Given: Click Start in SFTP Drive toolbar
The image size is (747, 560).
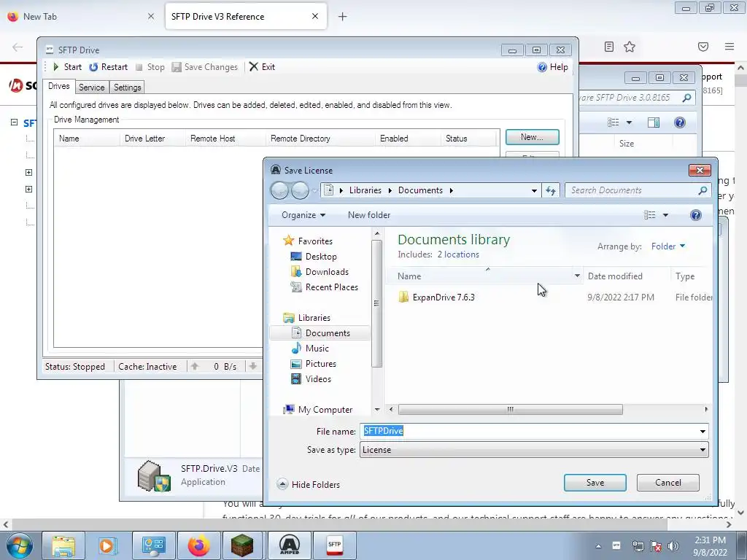Looking at the screenshot, I should [x=67, y=67].
